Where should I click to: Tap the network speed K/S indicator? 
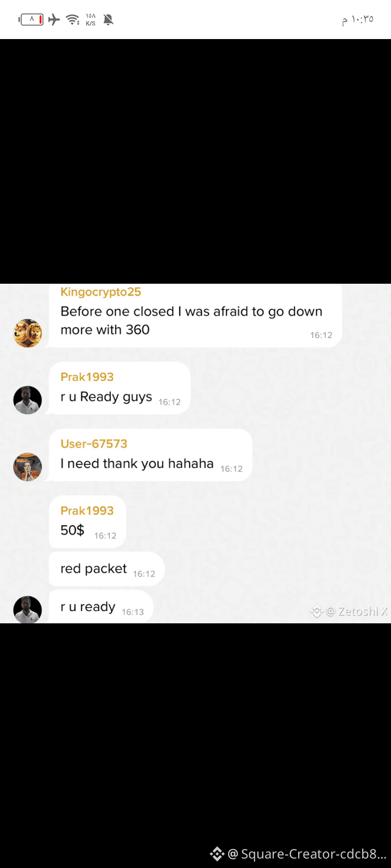[91, 20]
